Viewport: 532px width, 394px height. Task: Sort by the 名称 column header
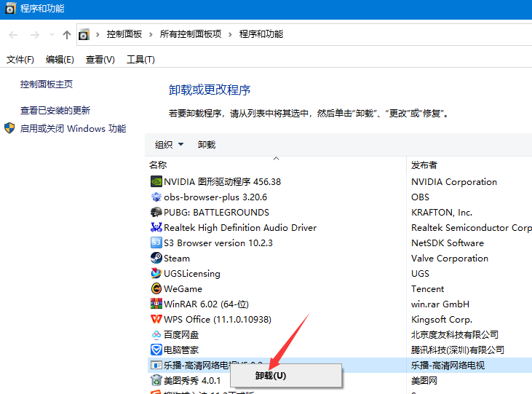[x=158, y=165]
